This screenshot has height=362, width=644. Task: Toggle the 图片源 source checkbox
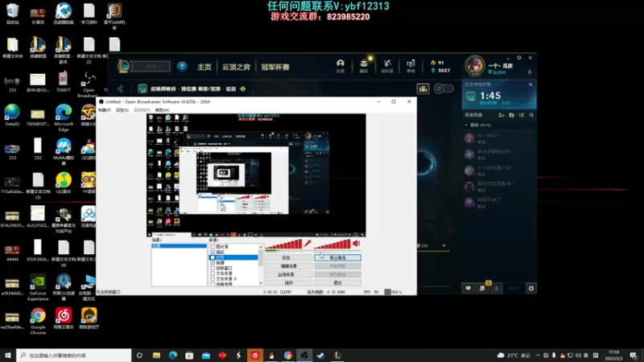213,247
